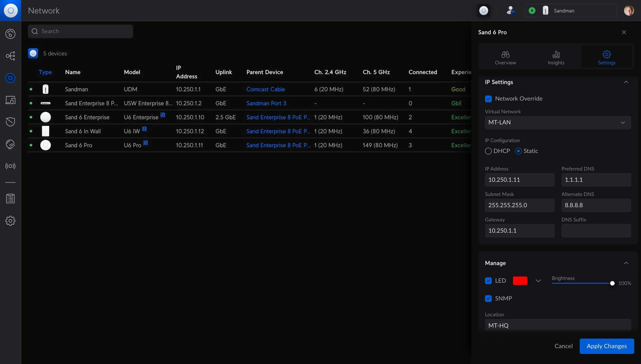The image size is (641, 364).
Task: Open the Client Devices sidebar icon
Action: click(x=10, y=100)
